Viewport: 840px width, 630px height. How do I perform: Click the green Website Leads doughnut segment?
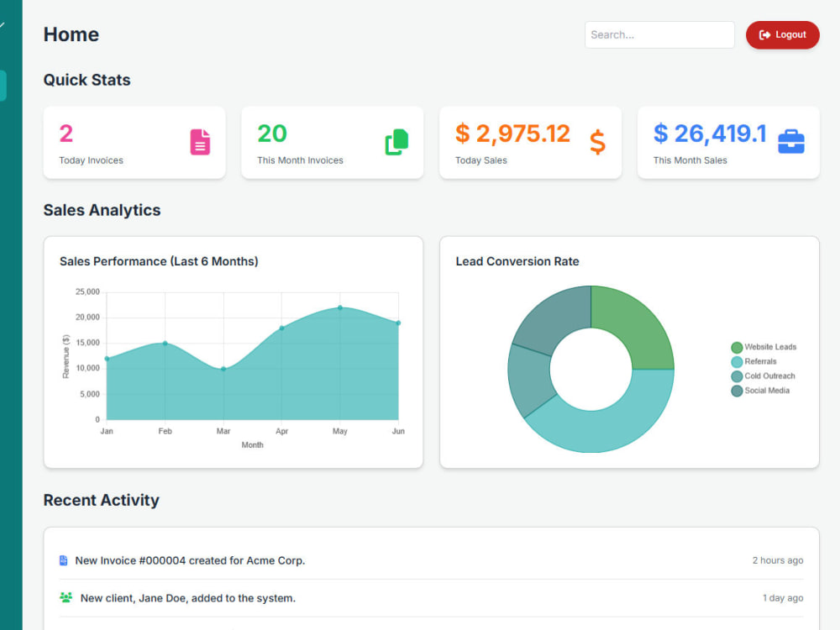[x=635, y=325]
